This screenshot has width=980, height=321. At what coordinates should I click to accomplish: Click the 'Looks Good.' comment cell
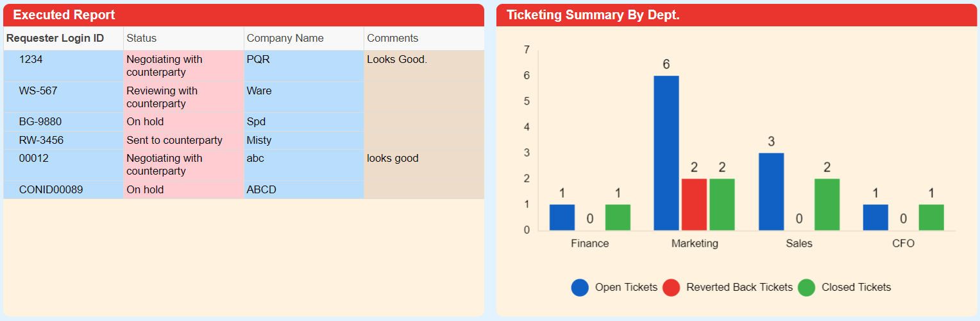424,66
